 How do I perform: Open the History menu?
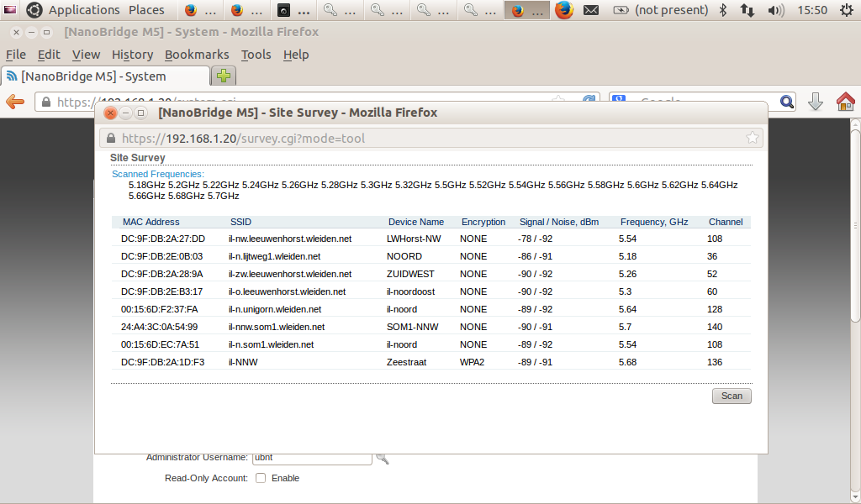pos(132,55)
